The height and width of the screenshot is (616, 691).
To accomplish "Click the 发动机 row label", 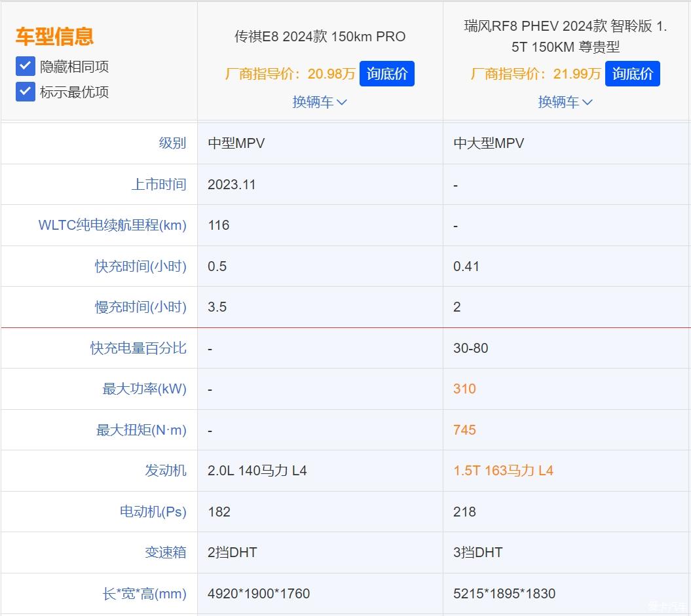I will pyautogui.click(x=166, y=471).
